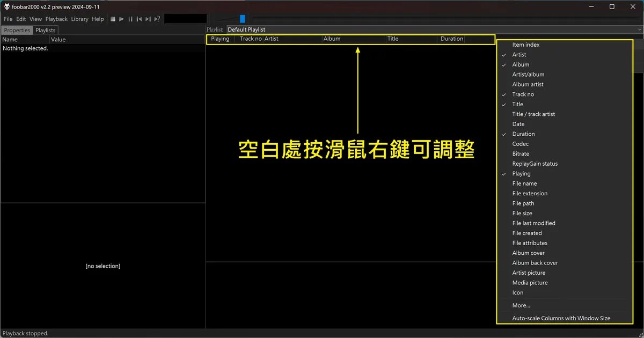Enable the Bitrate column
Image resolution: width=644 pixels, height=338 pixels.
click(565, 154)
